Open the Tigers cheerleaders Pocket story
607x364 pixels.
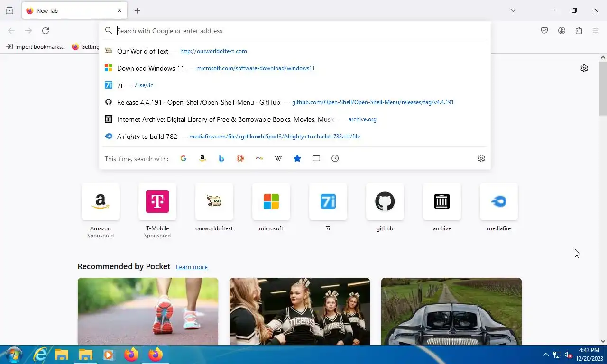tap(300, 311)
